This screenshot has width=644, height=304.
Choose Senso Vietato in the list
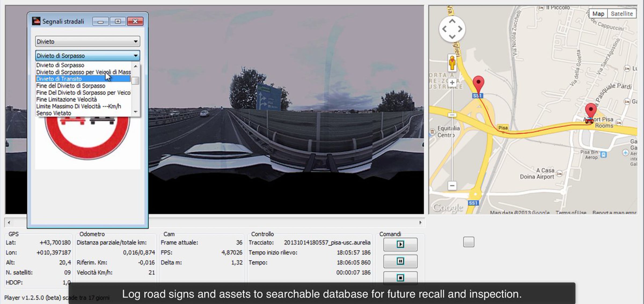[x=54, y=113]
